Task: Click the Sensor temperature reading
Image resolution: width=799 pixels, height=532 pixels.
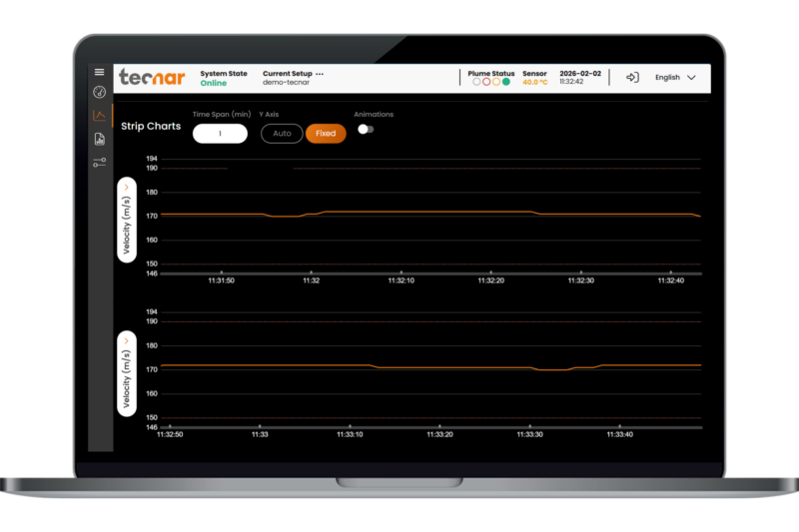Action: [x=535, y=83]
